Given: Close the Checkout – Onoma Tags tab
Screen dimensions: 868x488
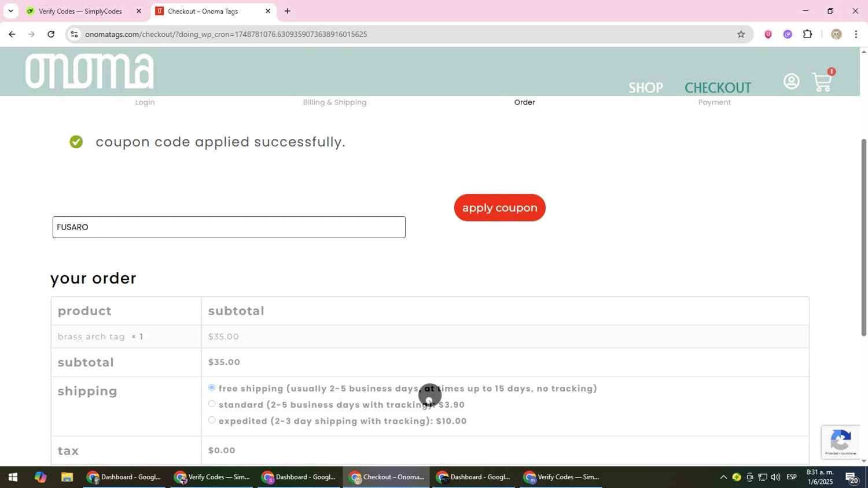Looking at the screenshot, I should point(268,11).
